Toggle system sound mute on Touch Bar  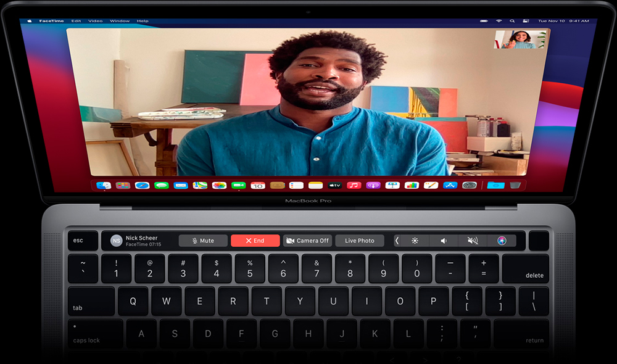tap(473, 241)
